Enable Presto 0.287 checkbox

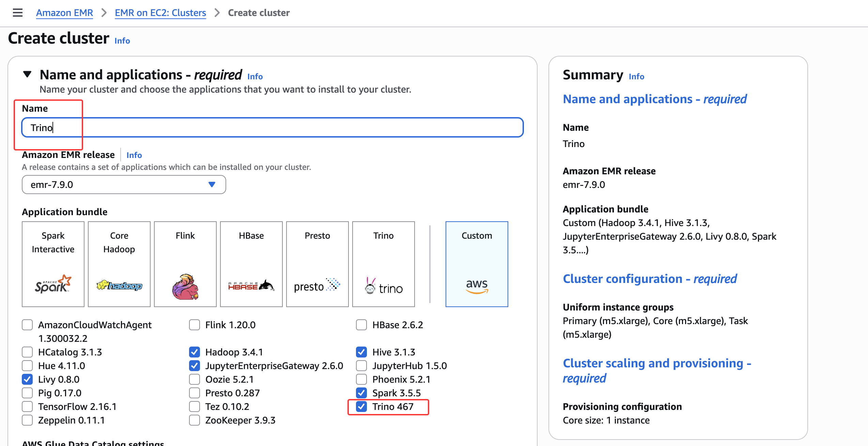(195, 393)
